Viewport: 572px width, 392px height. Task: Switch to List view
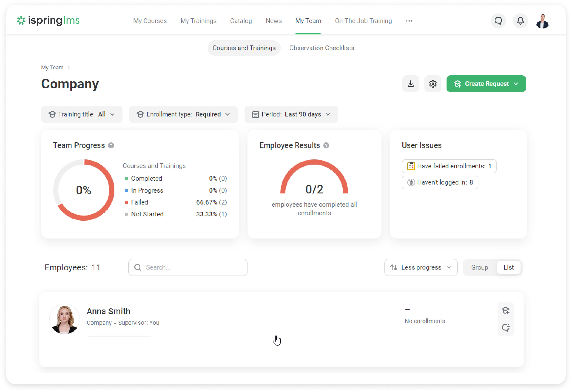[x=509, y=267]
